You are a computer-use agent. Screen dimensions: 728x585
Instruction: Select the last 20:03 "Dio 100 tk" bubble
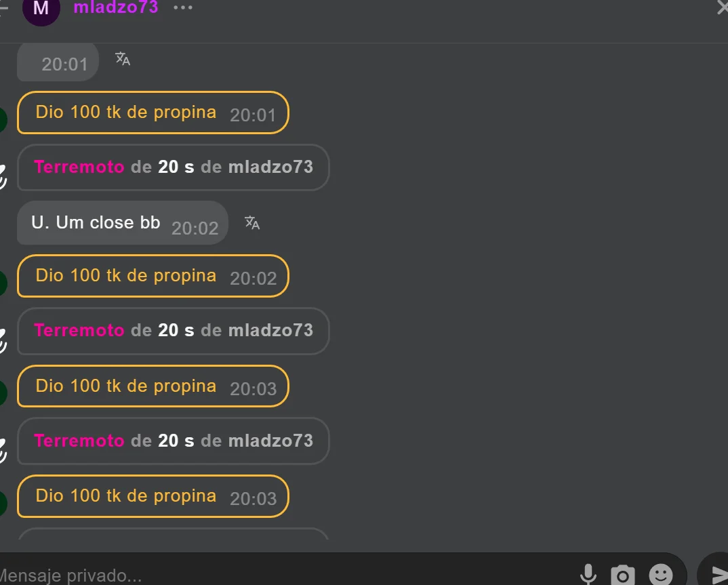pos(153,496)
